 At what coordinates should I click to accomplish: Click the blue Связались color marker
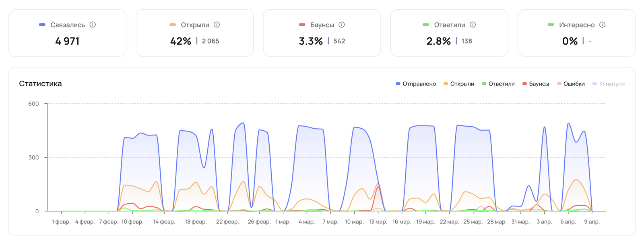(42, 25)
